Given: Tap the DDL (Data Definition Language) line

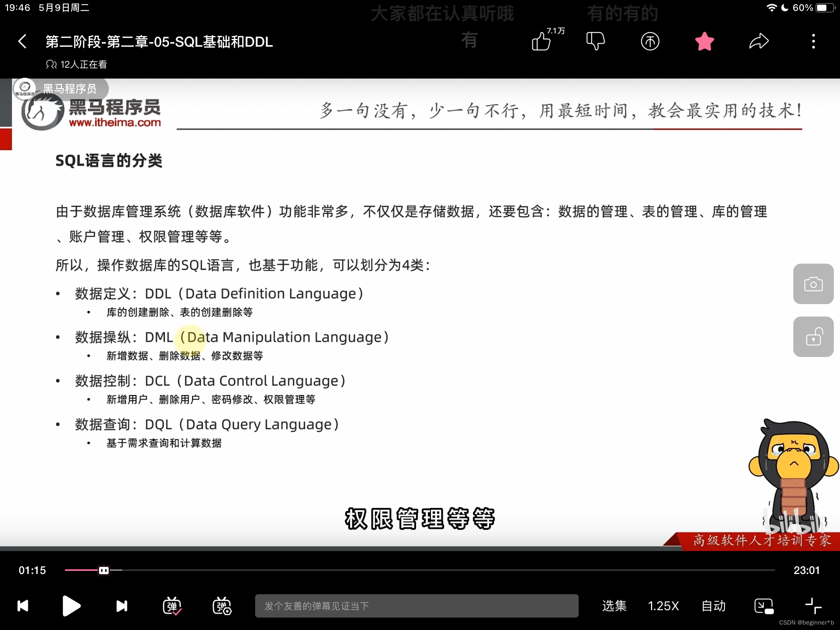Looking at the screenshot, I should 219,294.
